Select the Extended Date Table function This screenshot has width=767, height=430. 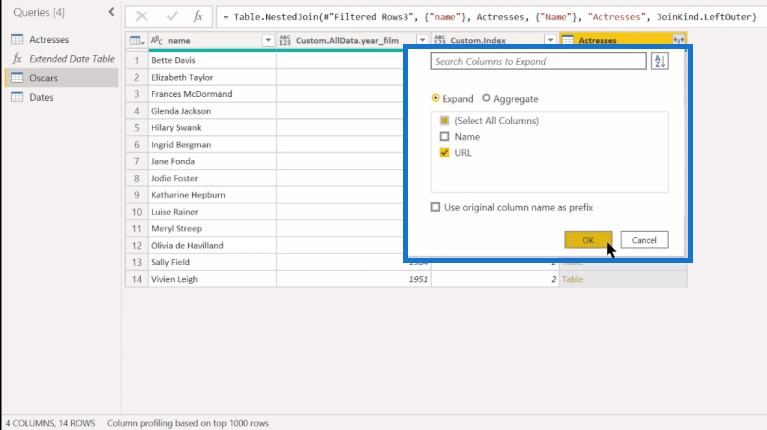[72, 59]
